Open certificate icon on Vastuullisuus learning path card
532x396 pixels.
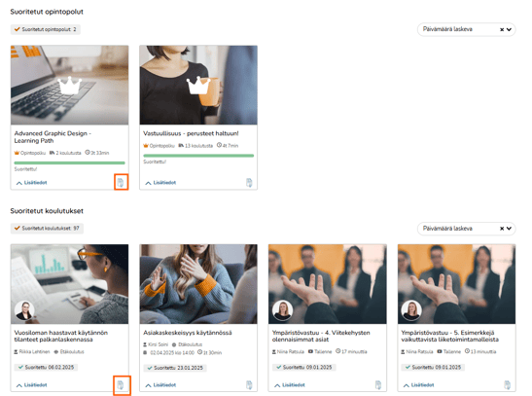(249, 183)
